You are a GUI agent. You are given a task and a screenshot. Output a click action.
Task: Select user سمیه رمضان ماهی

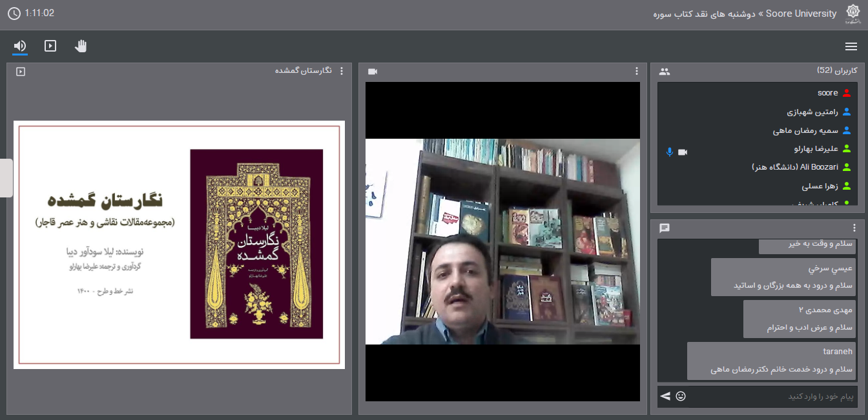tap(758, 130)
